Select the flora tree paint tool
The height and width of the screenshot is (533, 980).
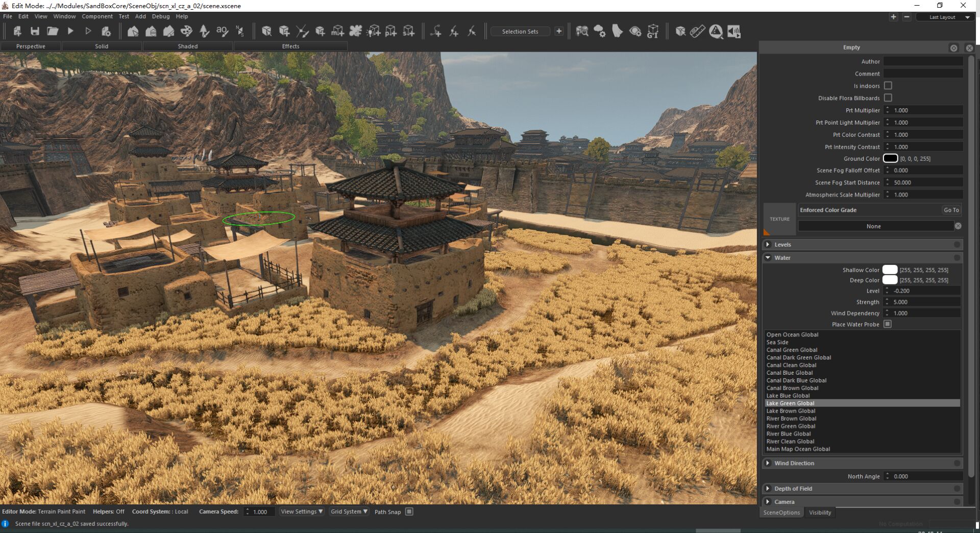(204, 31)
